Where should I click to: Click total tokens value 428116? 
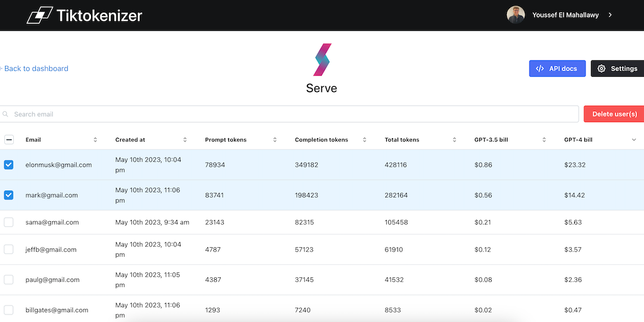(396, 165)
